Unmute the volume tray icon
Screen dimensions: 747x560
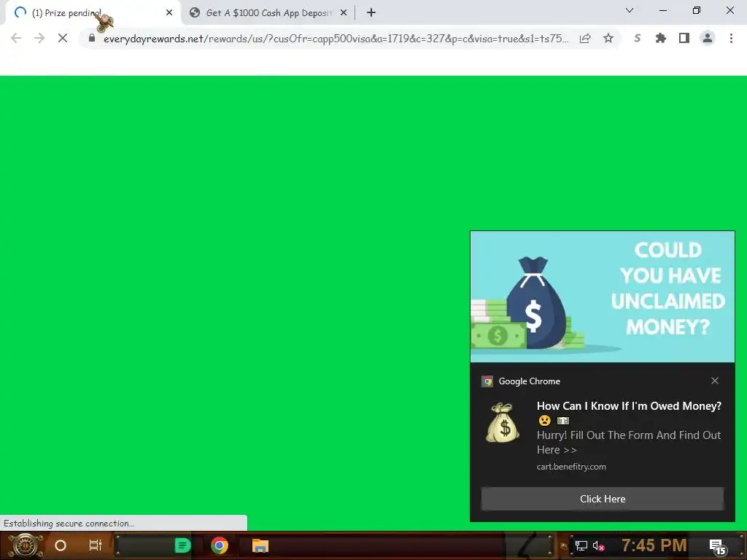[x=598, y=545]
